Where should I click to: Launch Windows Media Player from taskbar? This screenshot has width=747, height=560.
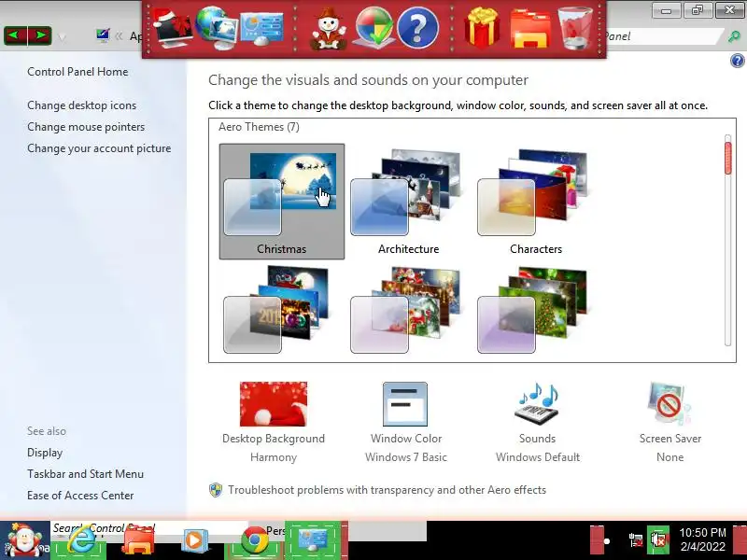193,541
